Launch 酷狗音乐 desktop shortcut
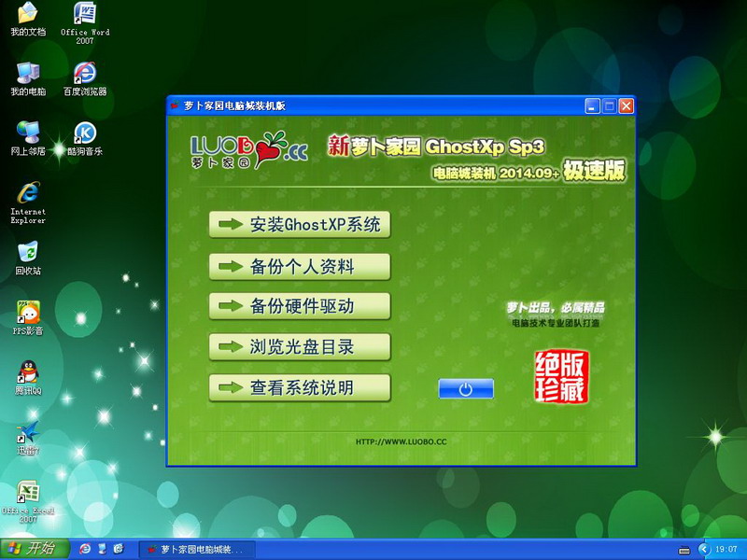The width and height of the screenshot is (747, 560). [x=85, y=138]
